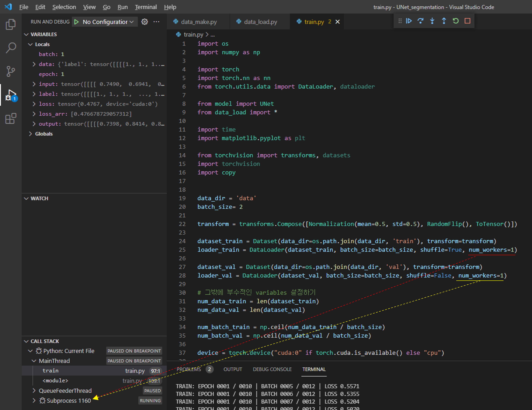
Task: Open launch.json via gear icon
Action: pos(145,22)
